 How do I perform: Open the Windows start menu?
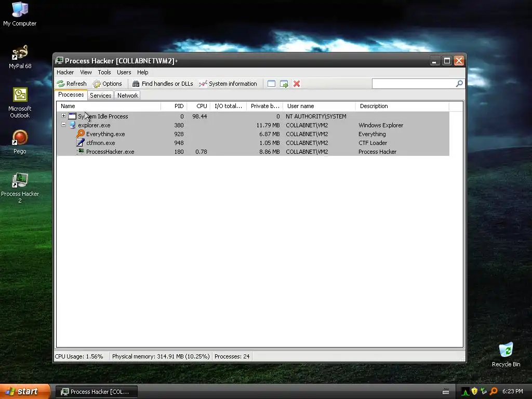25,392
